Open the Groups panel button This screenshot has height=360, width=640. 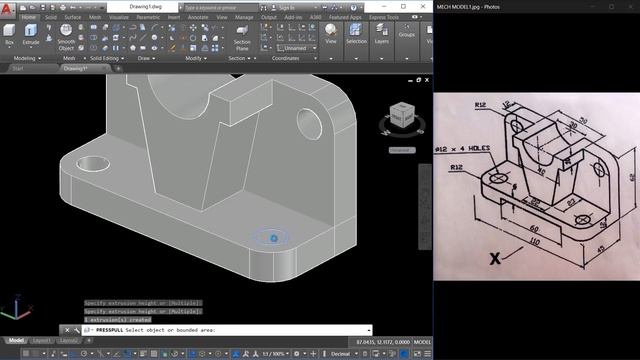pos(407,31)
